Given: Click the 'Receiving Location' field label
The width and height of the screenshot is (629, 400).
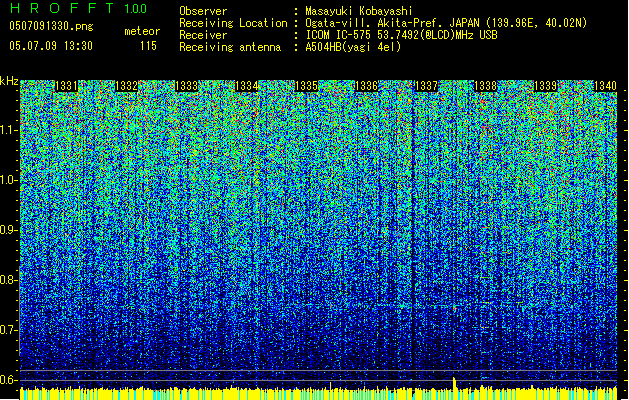Looking at the screenshot, I should click(x=233, y=23).
